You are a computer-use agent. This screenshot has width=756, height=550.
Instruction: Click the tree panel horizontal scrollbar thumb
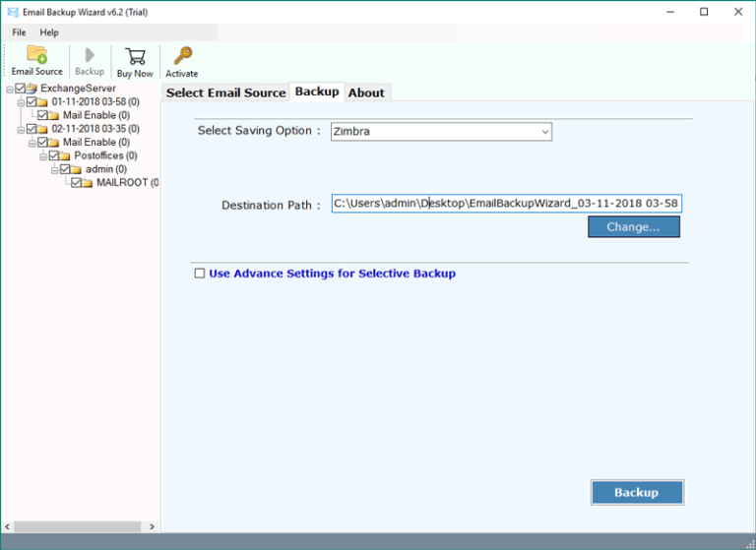tap(77, 526)
